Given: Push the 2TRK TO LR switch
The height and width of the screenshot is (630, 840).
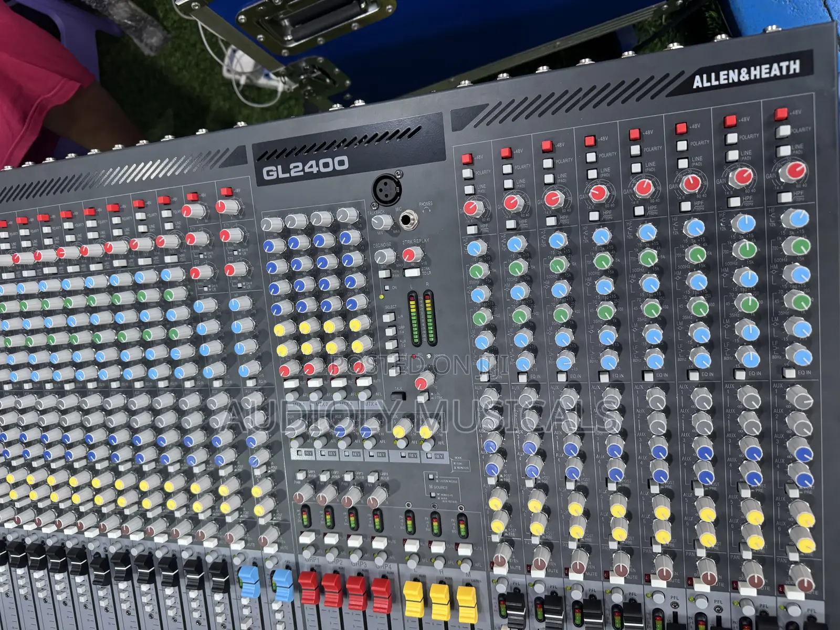Looking at the screenshot, I should 412,272.
